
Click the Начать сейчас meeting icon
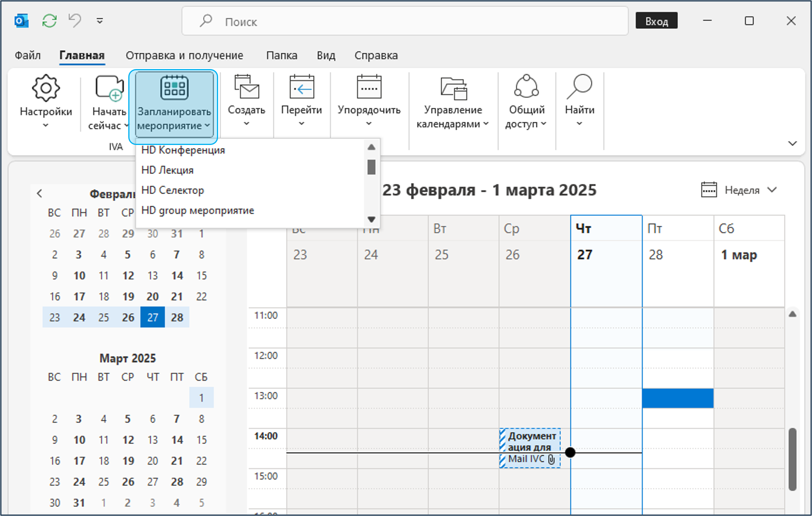pyautogui.click(x=109, y=88)
